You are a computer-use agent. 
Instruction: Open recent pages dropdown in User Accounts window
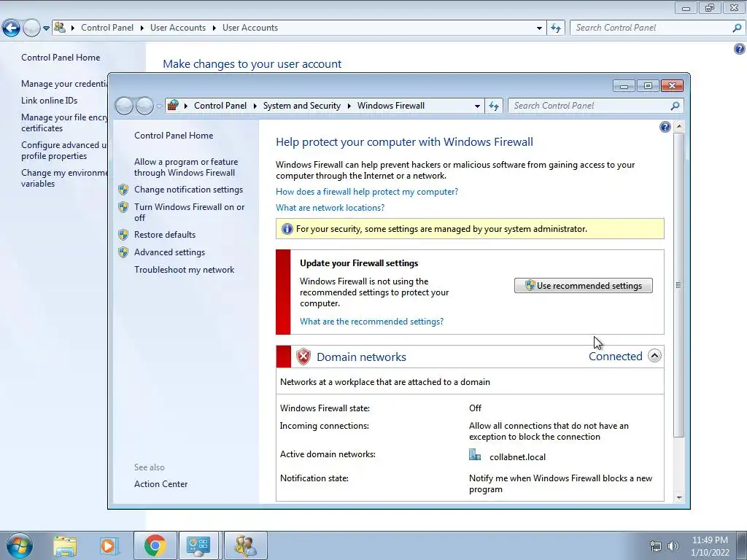pyautogui.click(x=46, y=28)
